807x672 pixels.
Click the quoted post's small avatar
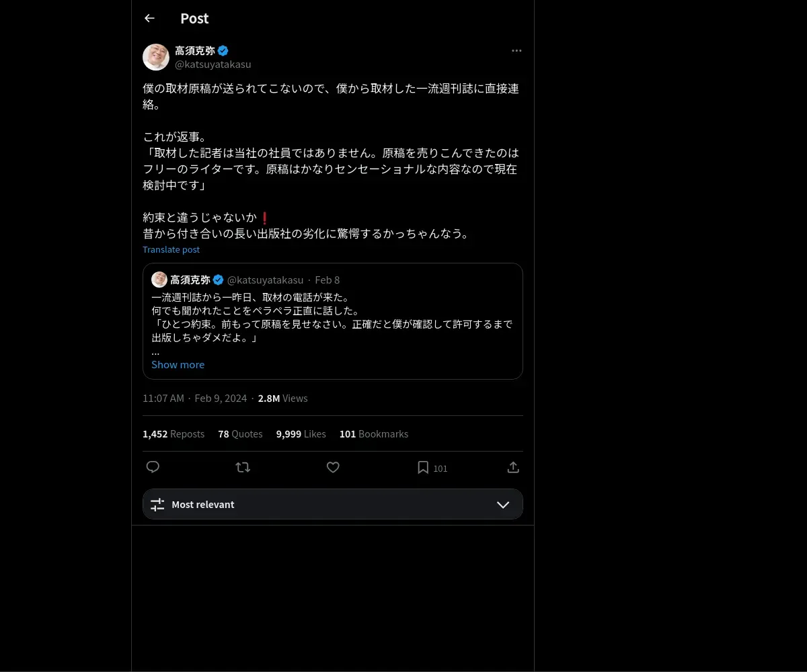point(159,280)
